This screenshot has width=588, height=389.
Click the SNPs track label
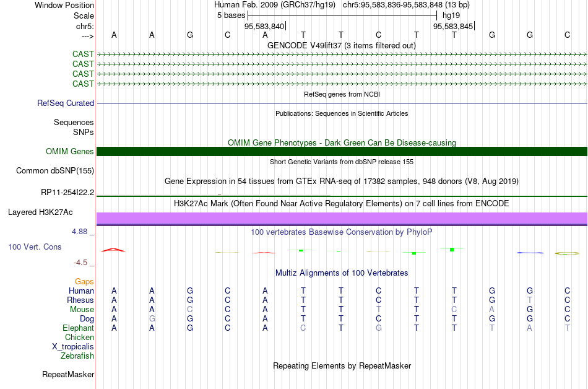pyautogui.click(x=84, y=132)
